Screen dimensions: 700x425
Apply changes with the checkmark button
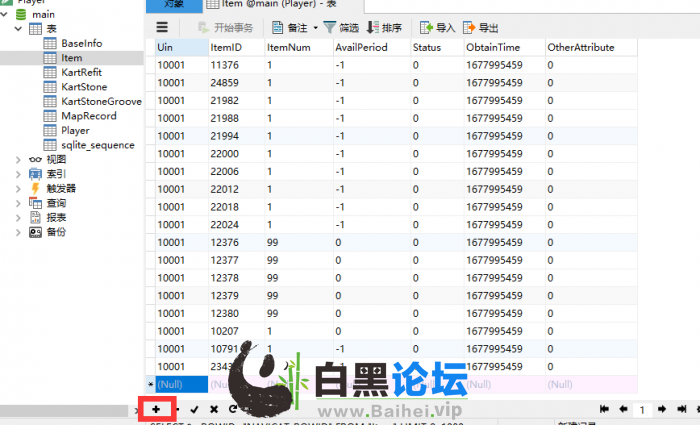[194, 409]
